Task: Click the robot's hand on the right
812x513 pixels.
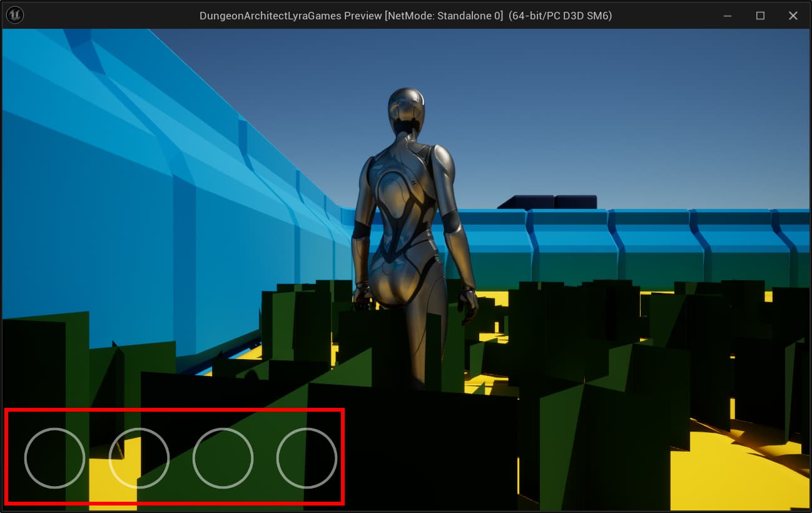Action: [x=467, y=300]
